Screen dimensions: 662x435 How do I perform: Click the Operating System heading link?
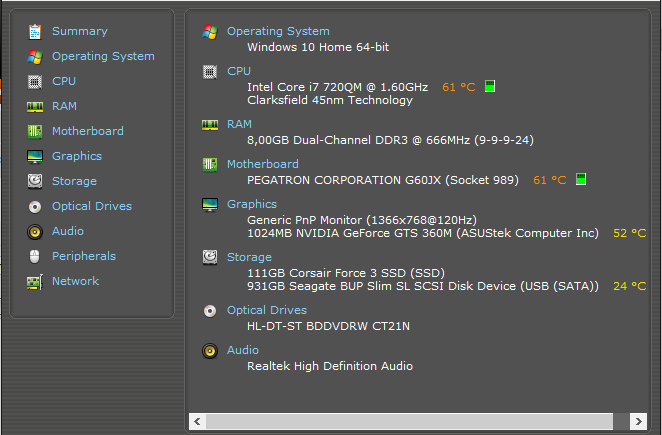[x=278, y=31]
